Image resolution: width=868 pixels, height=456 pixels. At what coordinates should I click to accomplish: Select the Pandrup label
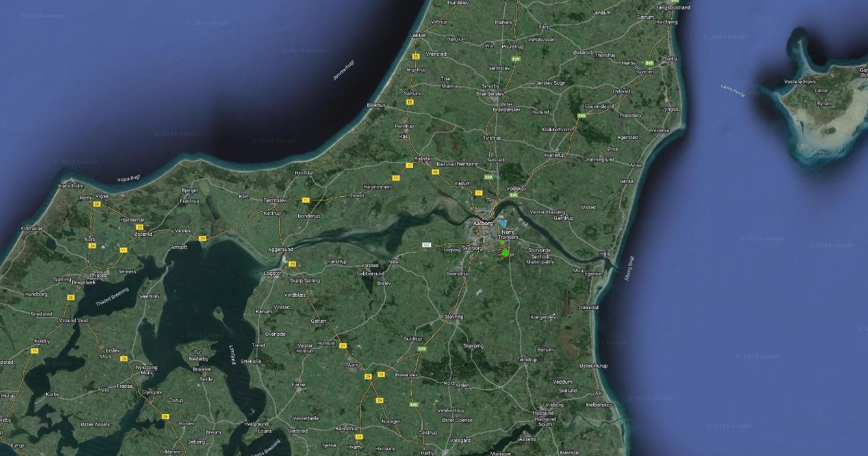404,126
